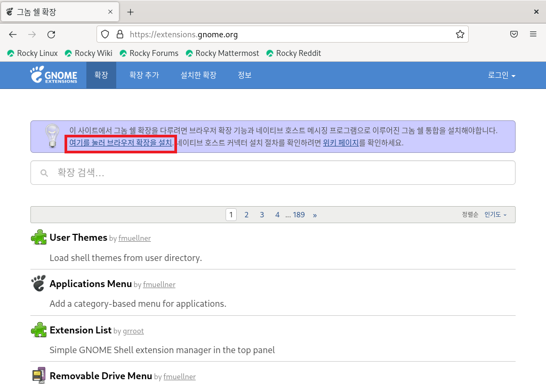The image size is (546, 392).
Task: Close the 그놈 쉘 확장 tab
Action: tap(110, 12)
